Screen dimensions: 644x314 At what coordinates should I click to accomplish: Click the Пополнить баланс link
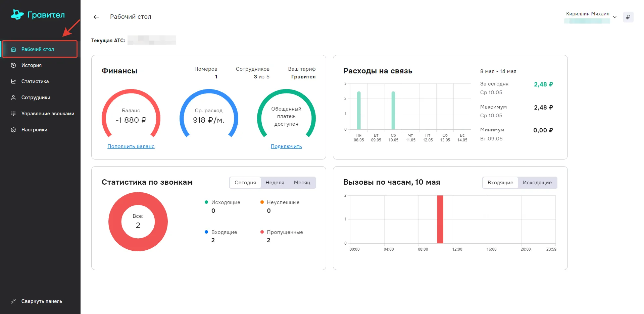tap(131, 146)
